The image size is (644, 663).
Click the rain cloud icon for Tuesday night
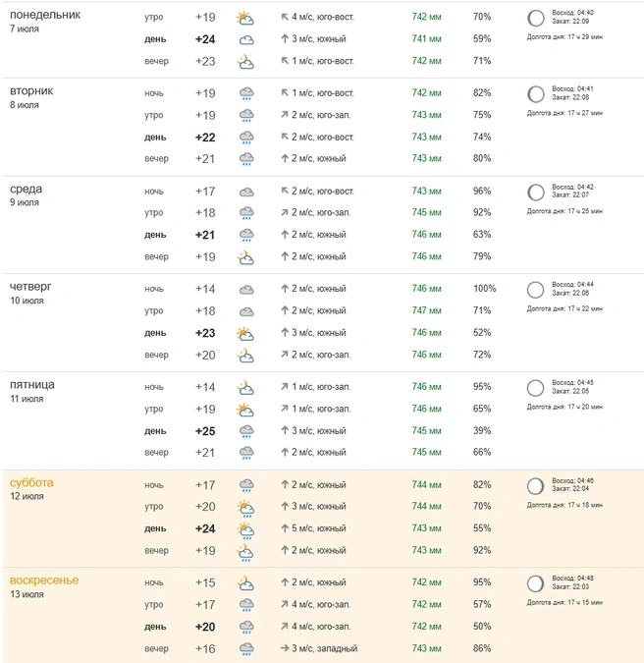pyautogui.click(x=246, y=93)
